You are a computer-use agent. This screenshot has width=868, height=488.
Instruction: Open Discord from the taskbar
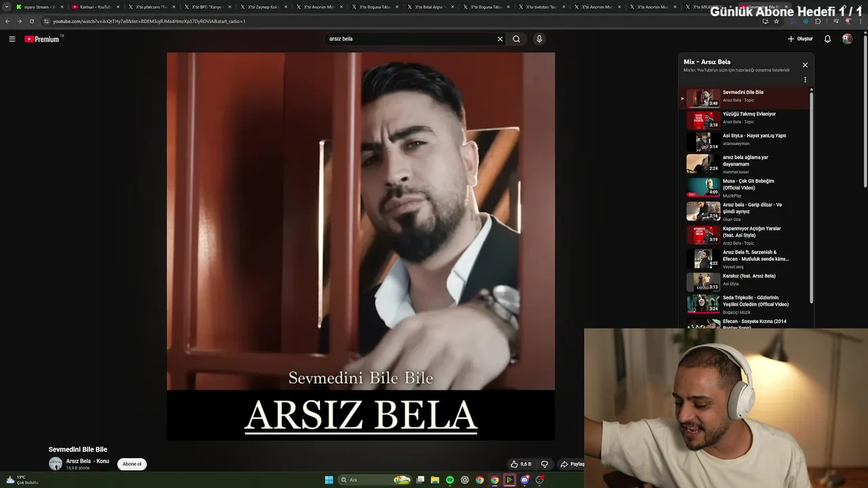524,480
